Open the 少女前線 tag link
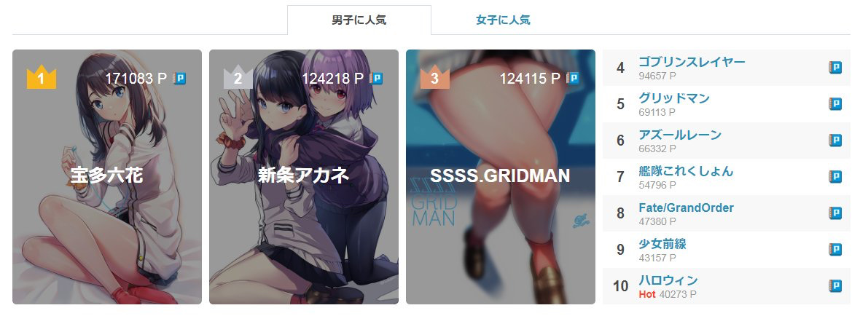The width and height of the screenshot is (868, 316). pyautogui.click(x=662, y=243)
